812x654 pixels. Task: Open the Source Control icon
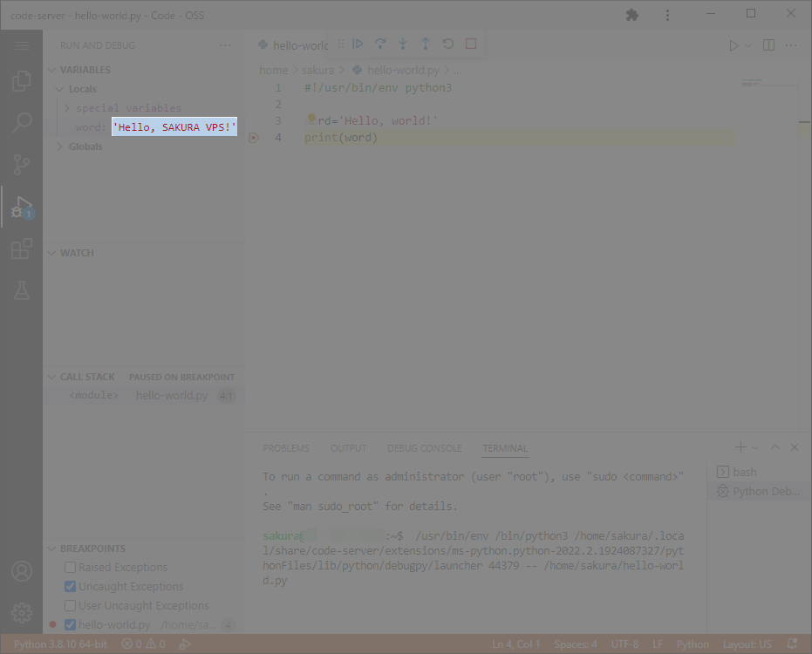click(21, 164)
